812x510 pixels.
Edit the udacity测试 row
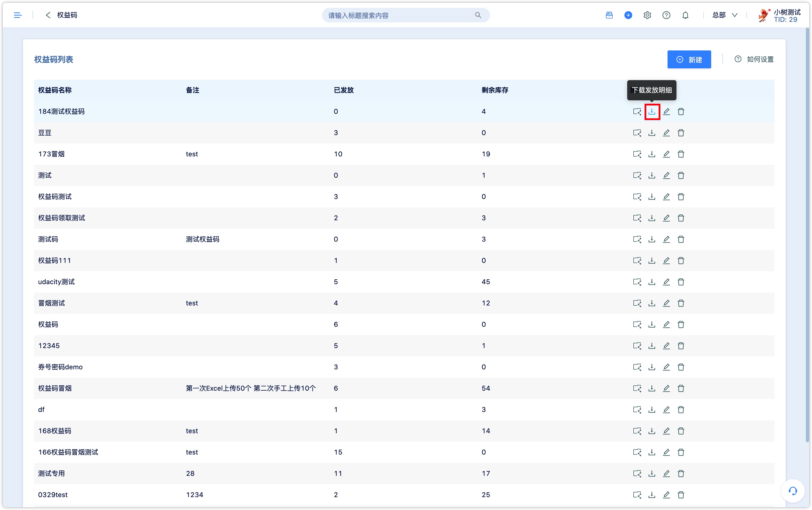coord(666,281)
